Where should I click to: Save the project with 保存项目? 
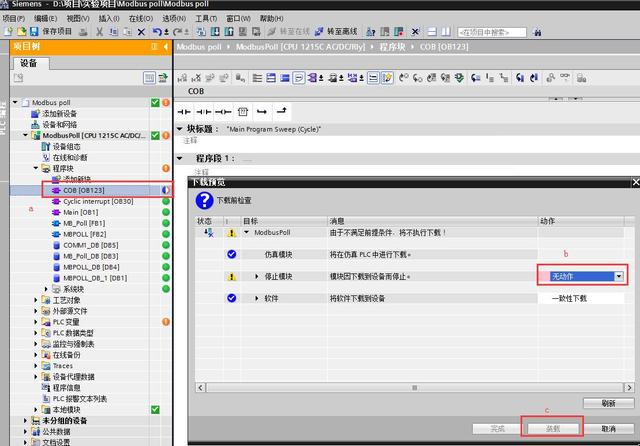51,31
